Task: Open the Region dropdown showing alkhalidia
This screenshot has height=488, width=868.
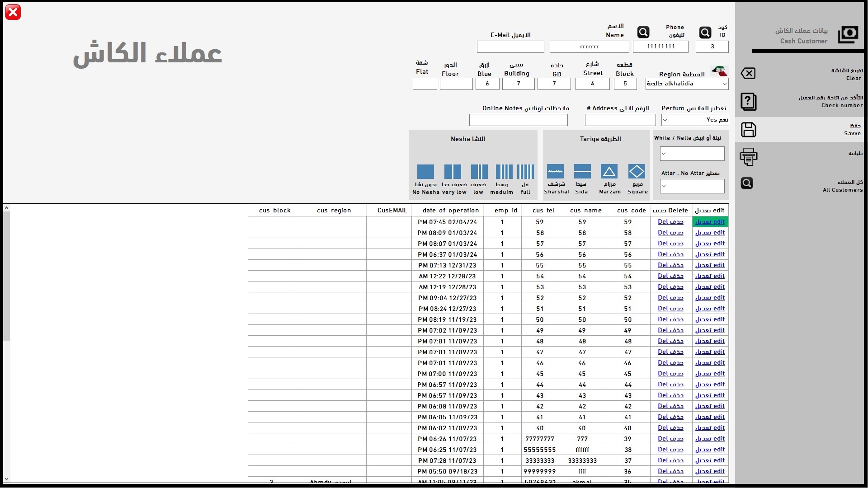Action: 687,84
